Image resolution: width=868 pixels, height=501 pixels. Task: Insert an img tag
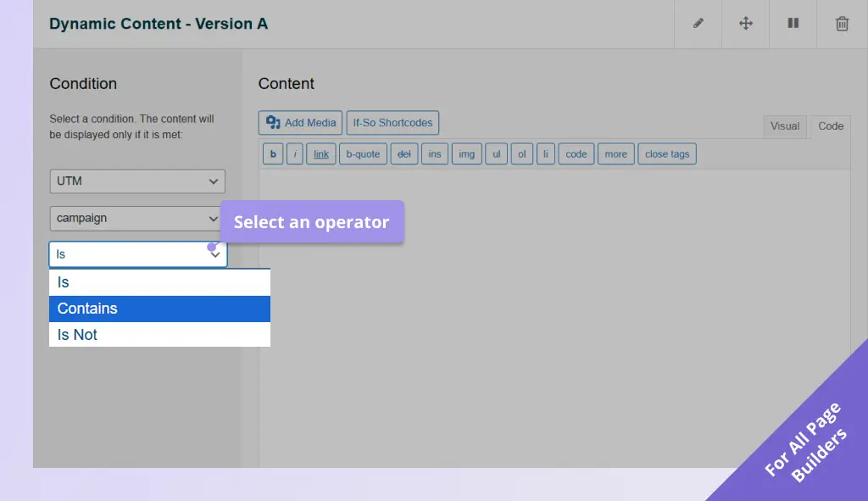pyautogui.click(x=466, y=154)
